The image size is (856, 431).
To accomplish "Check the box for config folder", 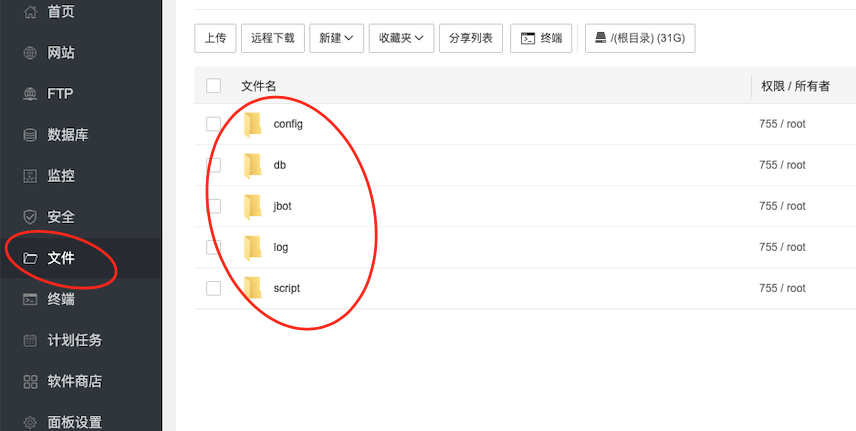I will click(213, 124).
